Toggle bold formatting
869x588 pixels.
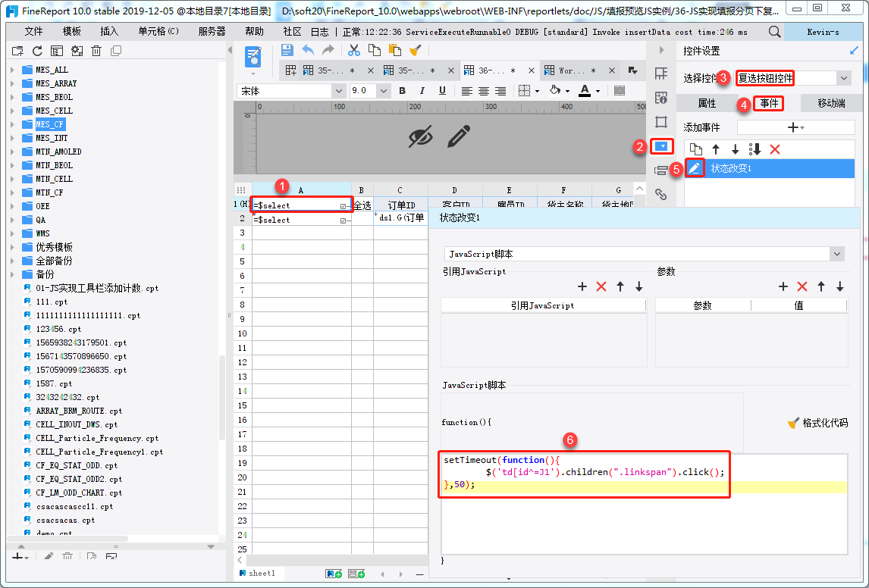pyautogui.click(x=403, y=91)
